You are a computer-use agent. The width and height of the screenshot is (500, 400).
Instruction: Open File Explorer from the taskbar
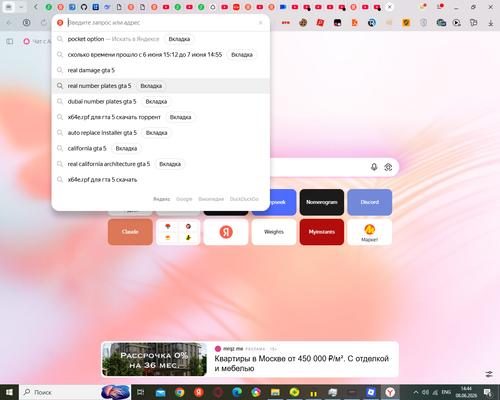pyautogui.click(x=275, y=392)
